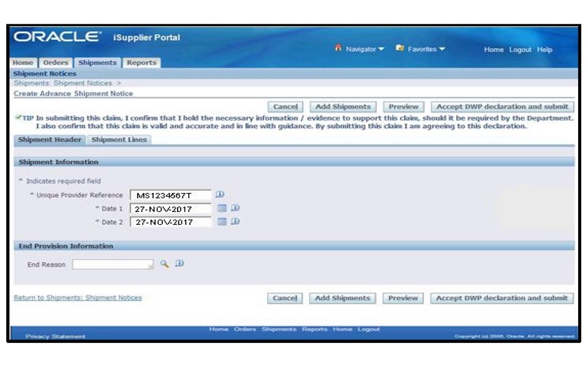588x392 pixels.
Task: Open the calendar picker for Date 2
Action: [x=222, y=222]
